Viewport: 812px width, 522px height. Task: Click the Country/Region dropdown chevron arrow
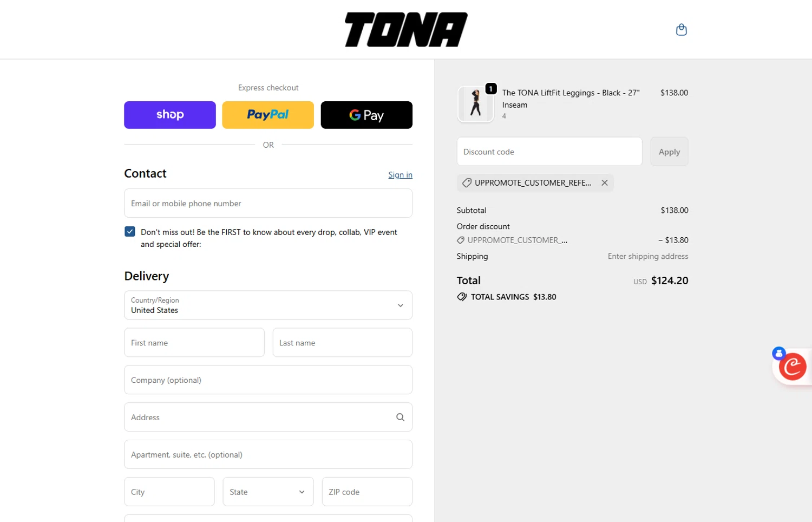pyautogui.click(x=401, y=305)
